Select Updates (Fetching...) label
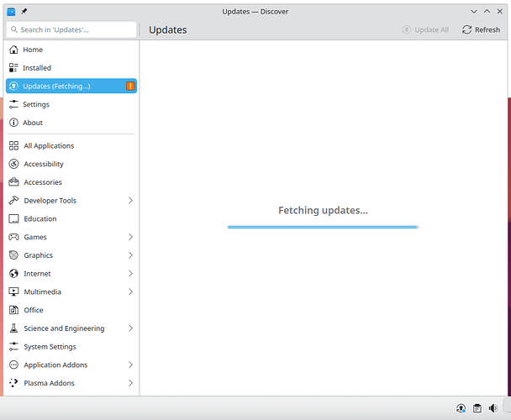The height and width of the screenshot is (420, 511). (56, 86)
